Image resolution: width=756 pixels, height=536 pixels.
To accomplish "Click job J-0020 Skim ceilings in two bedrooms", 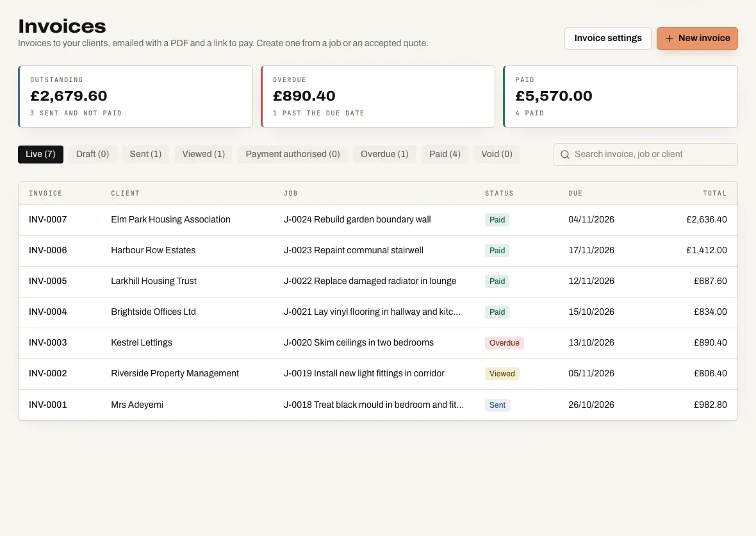I will [x=359, y=343].
